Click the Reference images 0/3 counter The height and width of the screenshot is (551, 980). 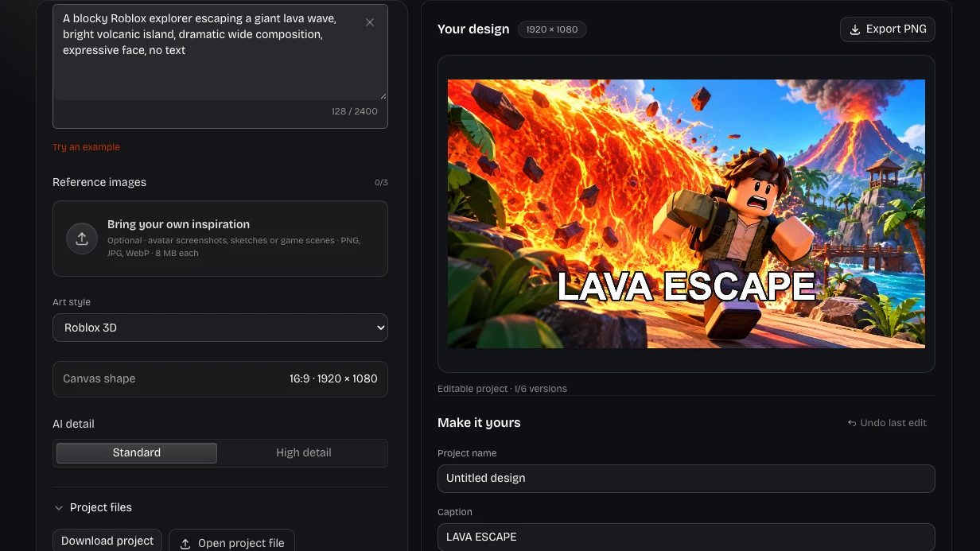pyautogui.click(x=381, y=183)
